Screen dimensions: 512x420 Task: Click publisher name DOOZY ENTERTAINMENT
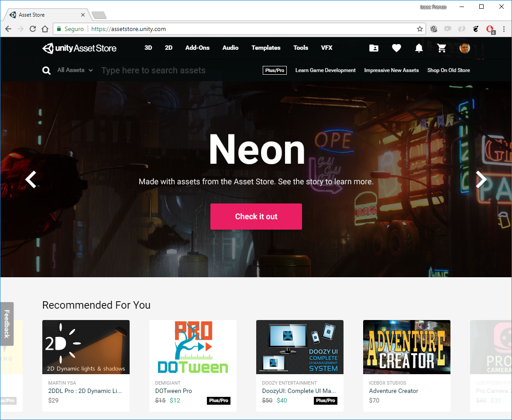289,383
